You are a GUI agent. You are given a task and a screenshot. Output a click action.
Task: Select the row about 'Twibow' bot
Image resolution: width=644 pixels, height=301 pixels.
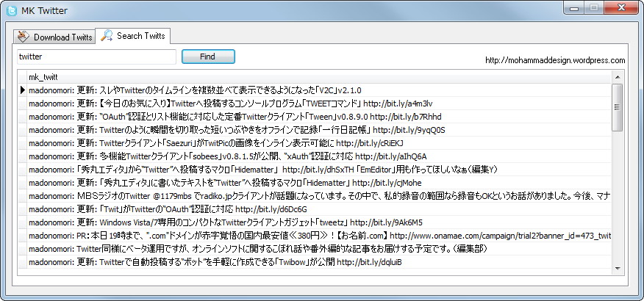pyautogui.click(x=319, y=261)
